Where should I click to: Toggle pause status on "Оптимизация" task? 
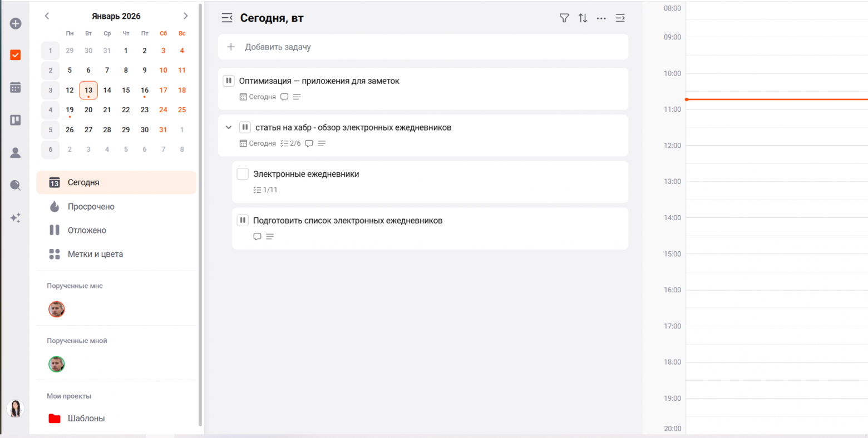[x=229, y=81]
